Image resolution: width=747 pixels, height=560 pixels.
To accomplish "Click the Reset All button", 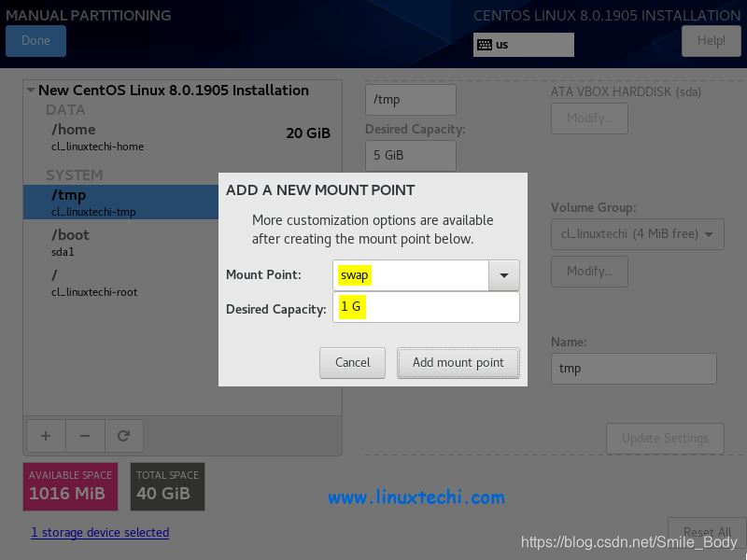I will click(707, 532).
